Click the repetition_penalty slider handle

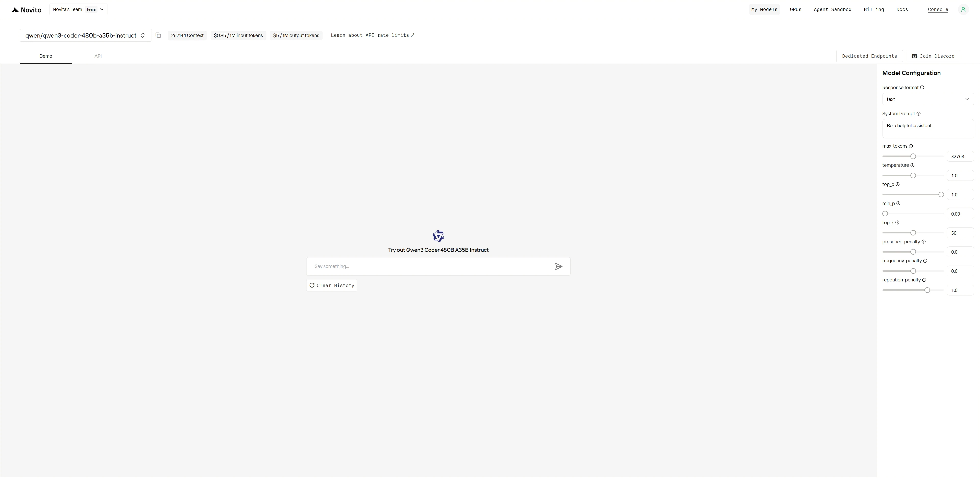tap(927, 291)
